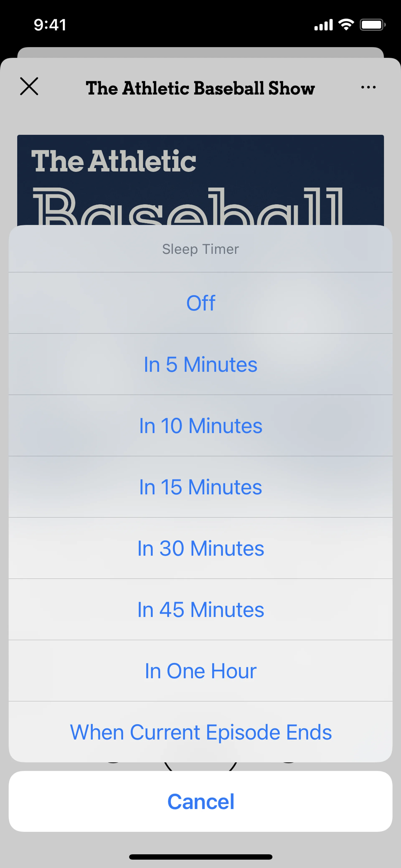Open the three-dot more options menu

(x=368, y=87)
